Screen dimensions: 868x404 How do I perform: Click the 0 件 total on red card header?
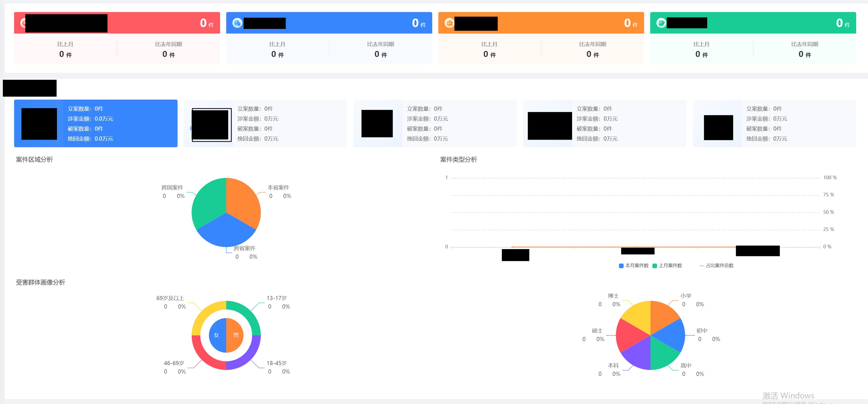[x=207, y=23]
